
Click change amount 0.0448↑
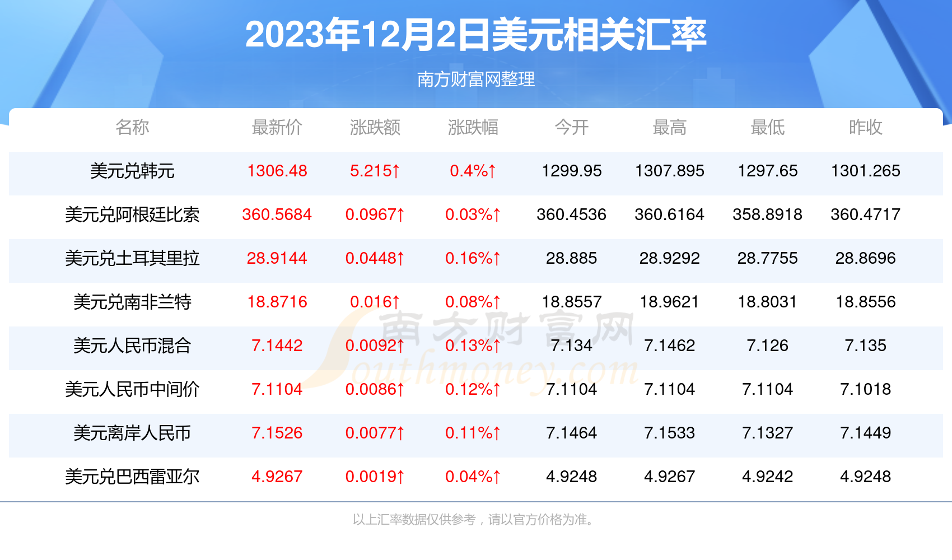pyautogui.click(x=375, y=258)
